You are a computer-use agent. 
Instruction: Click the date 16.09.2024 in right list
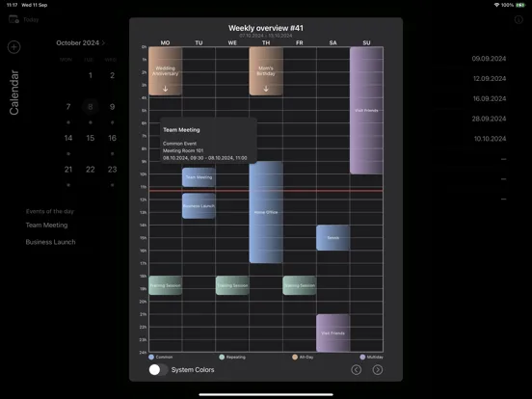[x=490, y=98]
